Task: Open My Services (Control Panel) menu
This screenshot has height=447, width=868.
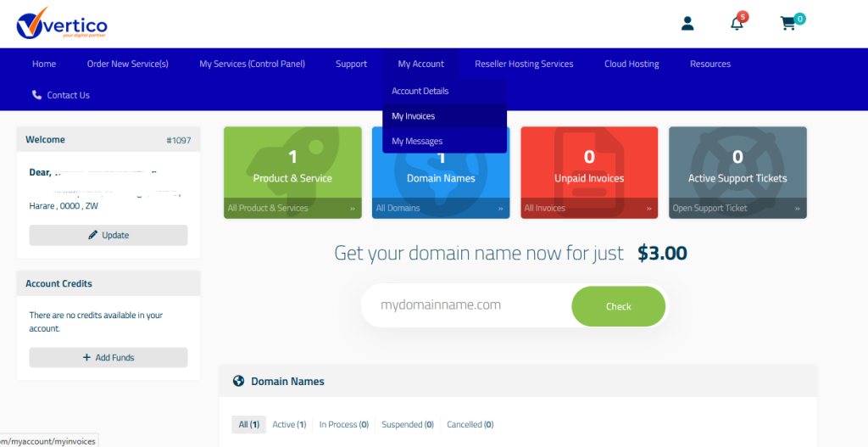Action: [252, 64]
